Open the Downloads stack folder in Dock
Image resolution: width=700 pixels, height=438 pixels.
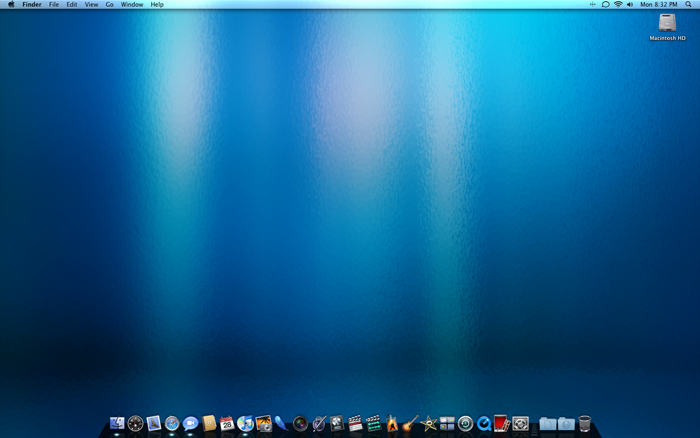566,423
